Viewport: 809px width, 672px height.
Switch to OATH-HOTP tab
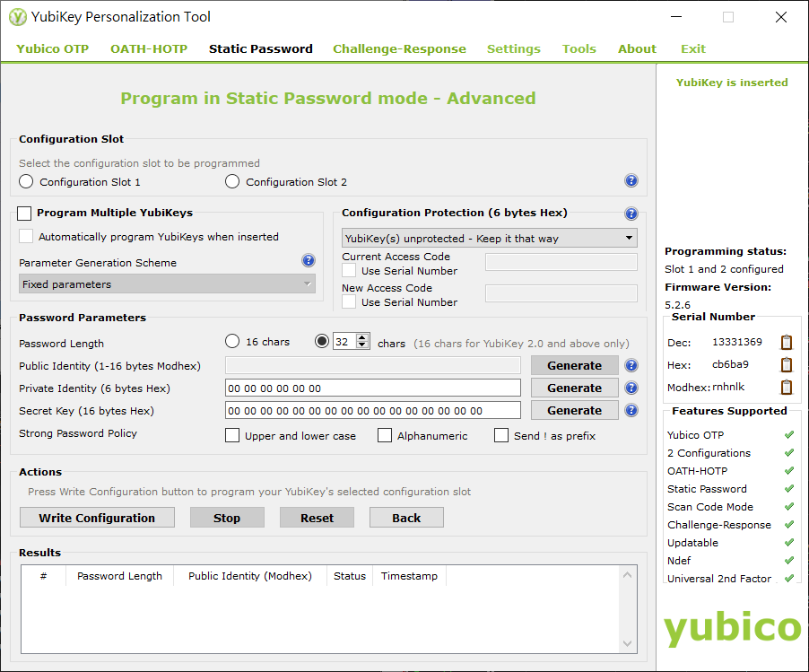point(149,48)
